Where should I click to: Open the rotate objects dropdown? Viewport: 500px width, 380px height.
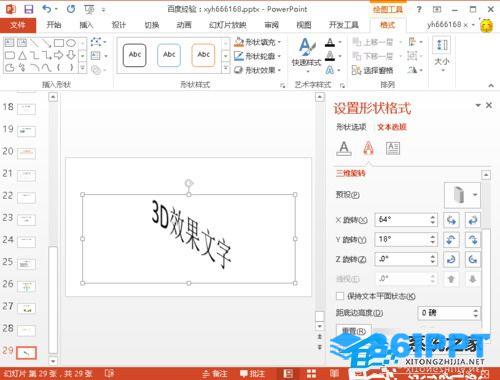[x=416, y=70]
